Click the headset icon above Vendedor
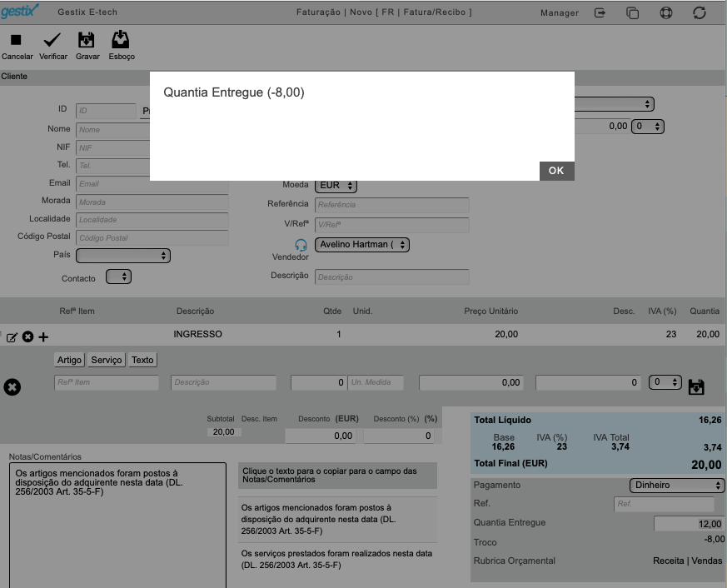This screenshot has width=727, height=588. [x=301, y=245]
